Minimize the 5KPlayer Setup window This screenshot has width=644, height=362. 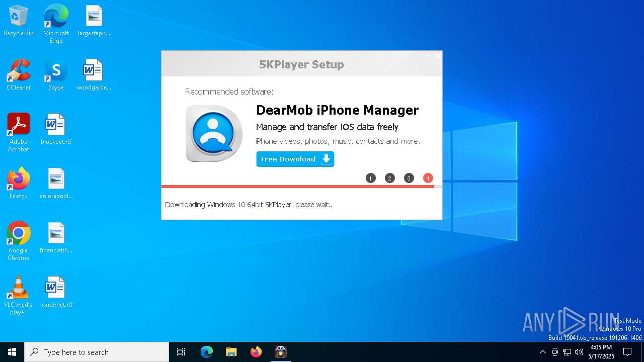427,56
